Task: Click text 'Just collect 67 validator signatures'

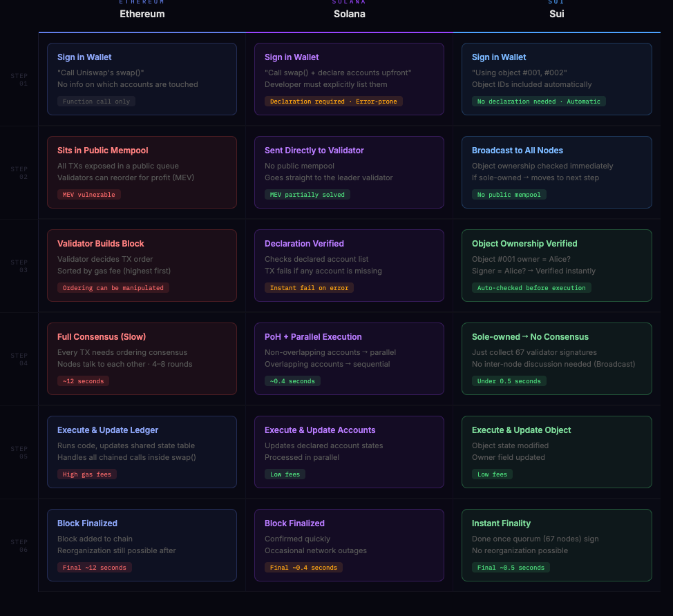Action: coord(534,352)
